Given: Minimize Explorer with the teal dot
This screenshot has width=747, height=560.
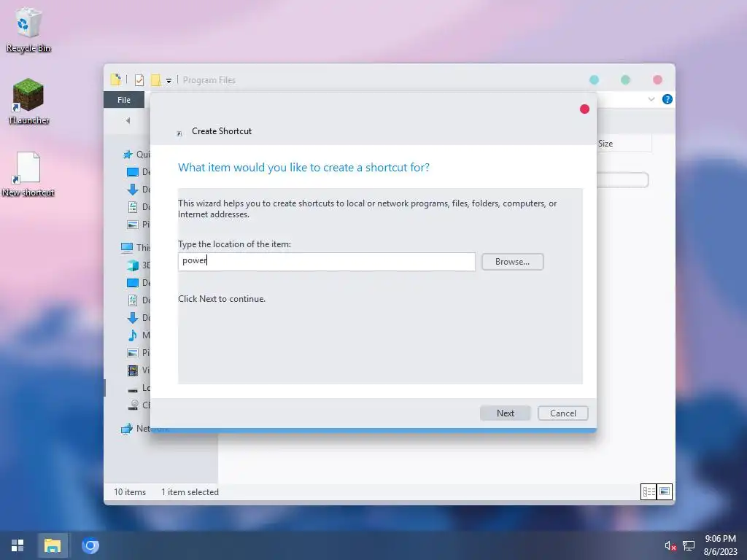Looking at the screenshot, I should click(594, 79).
